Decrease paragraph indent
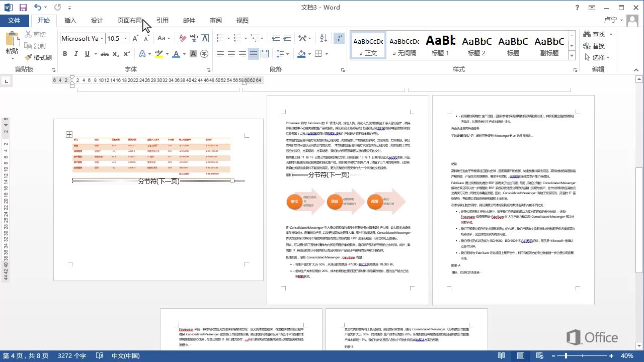This screenshot has height=362, width=644. pyautogui.click(x=275, y=38)
